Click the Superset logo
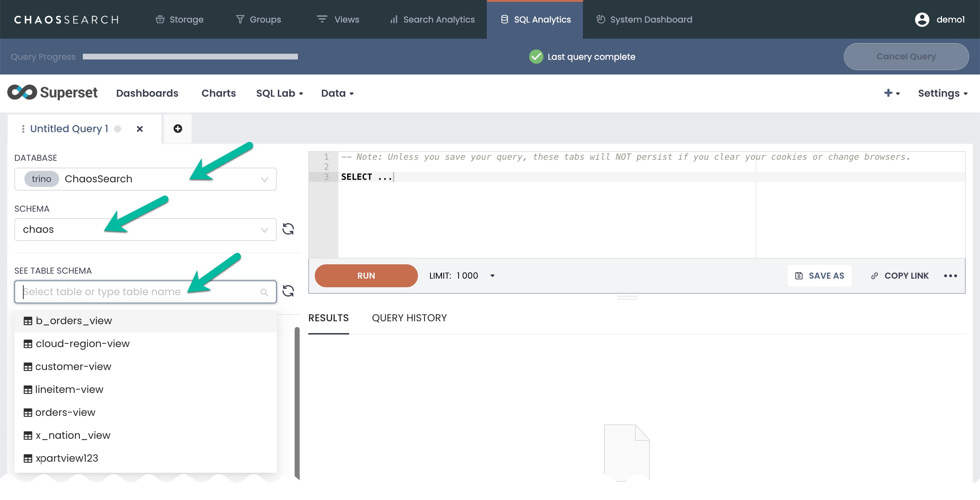The image size is (980, 500). coord(52,93)
